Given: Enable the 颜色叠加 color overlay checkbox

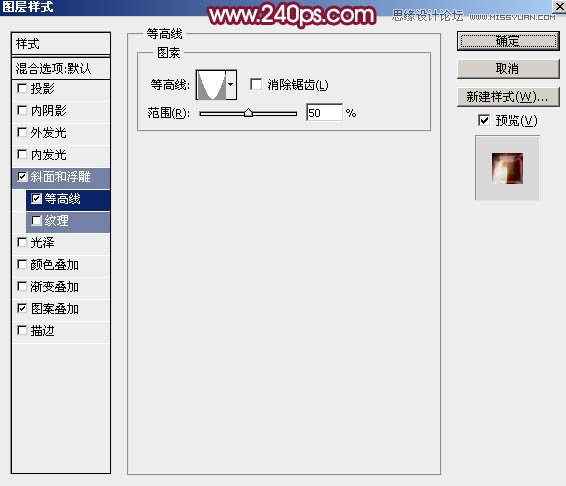Looking at the screenshot, I should tap(22, 264).
